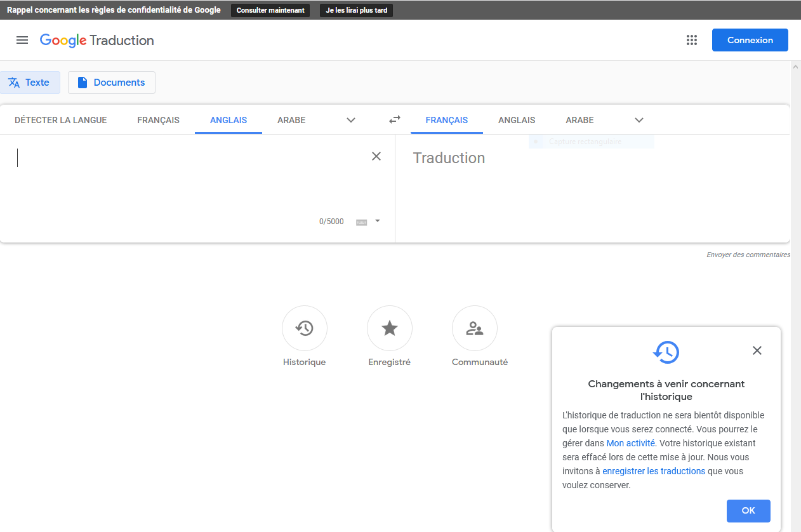
Task: Swap source and target languages
Action: point(395,119)
